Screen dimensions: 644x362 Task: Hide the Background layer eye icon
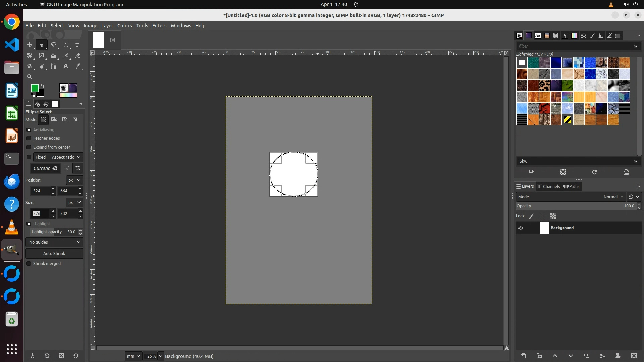tap(521, 228)
